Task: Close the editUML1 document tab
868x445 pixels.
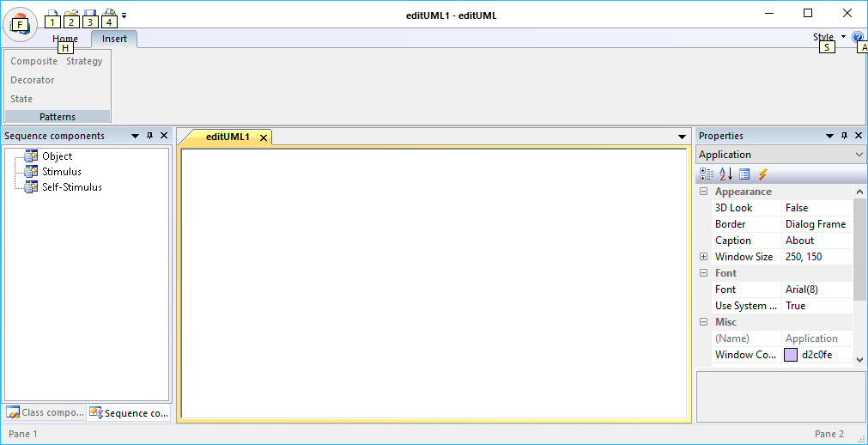Action: [x=263, y=137]
